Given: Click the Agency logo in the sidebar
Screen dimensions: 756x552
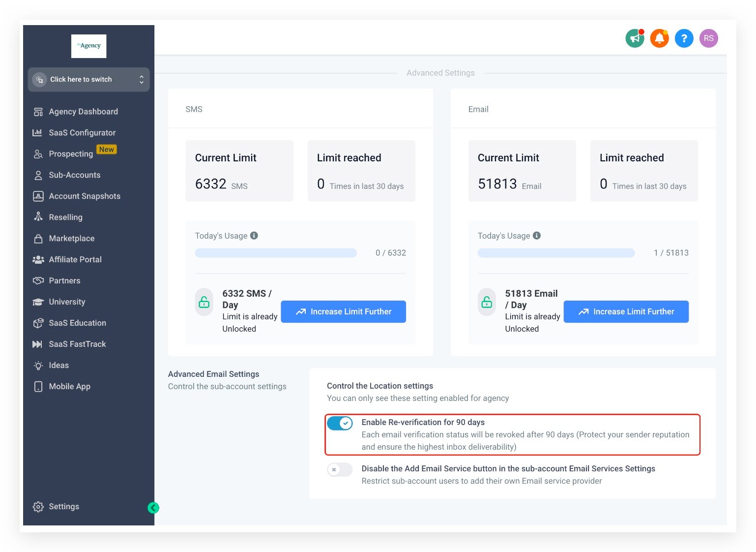Looking at the screenshot, I should tap(89, 46).
